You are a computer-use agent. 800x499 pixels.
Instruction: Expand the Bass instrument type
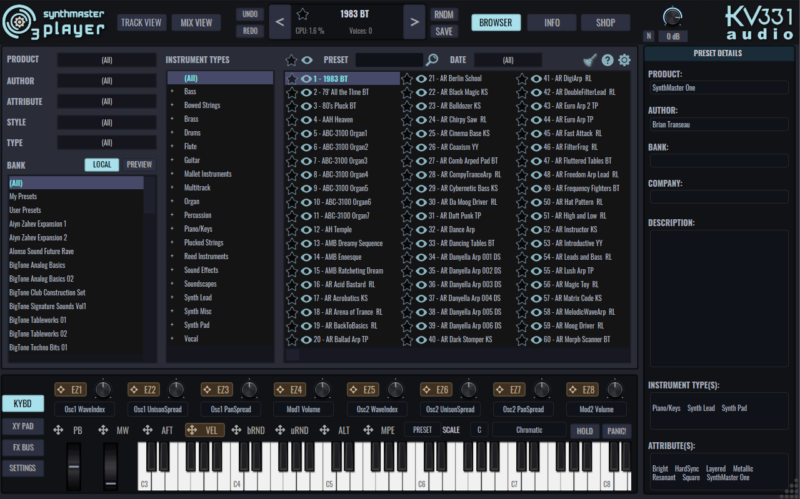[x=173, y=92]
